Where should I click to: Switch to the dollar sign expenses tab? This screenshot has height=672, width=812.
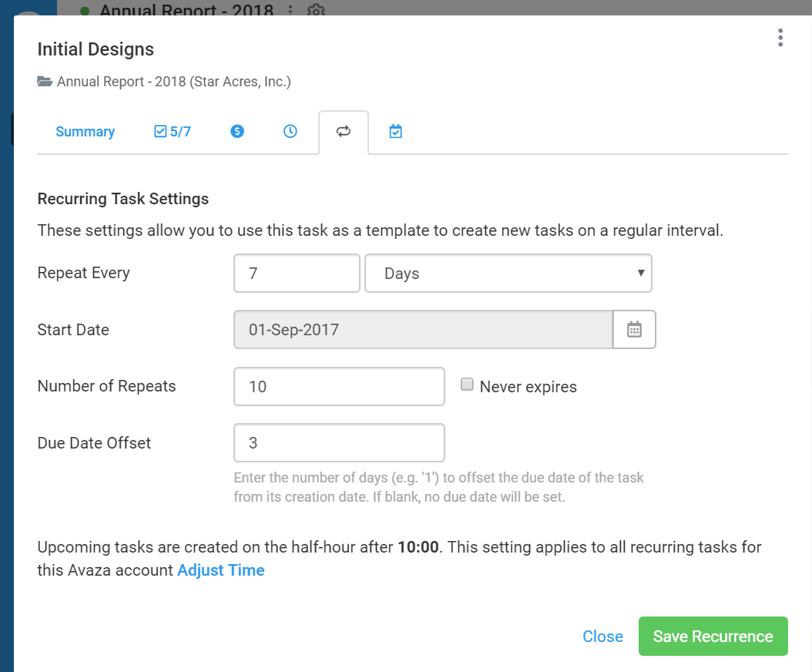(237, 132)
